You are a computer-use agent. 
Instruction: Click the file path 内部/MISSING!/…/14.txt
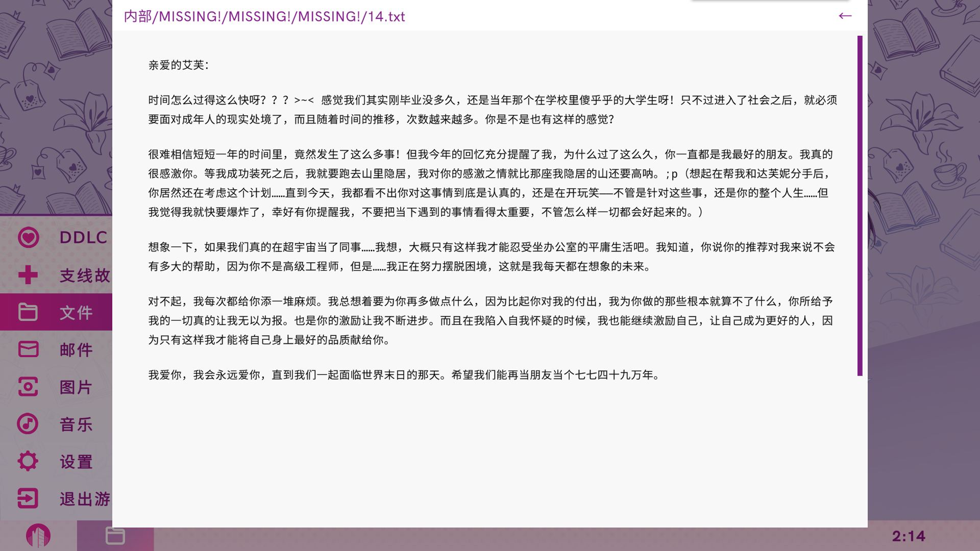(x=264, y=16)
